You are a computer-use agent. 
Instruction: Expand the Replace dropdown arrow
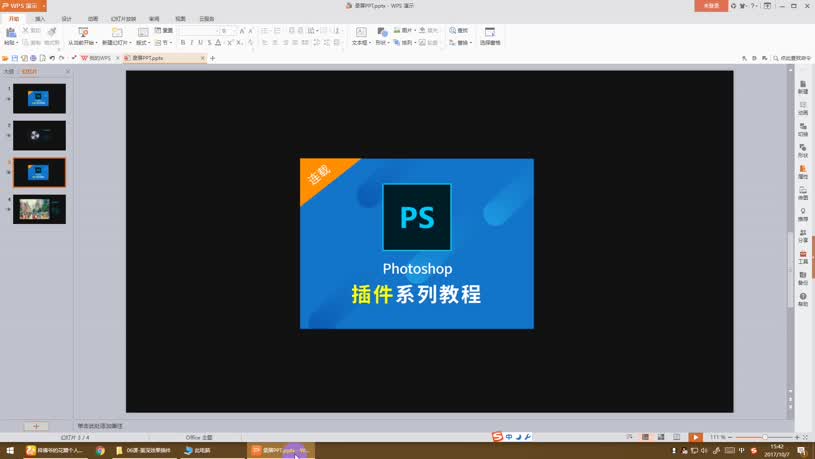[x=470, y=43]
